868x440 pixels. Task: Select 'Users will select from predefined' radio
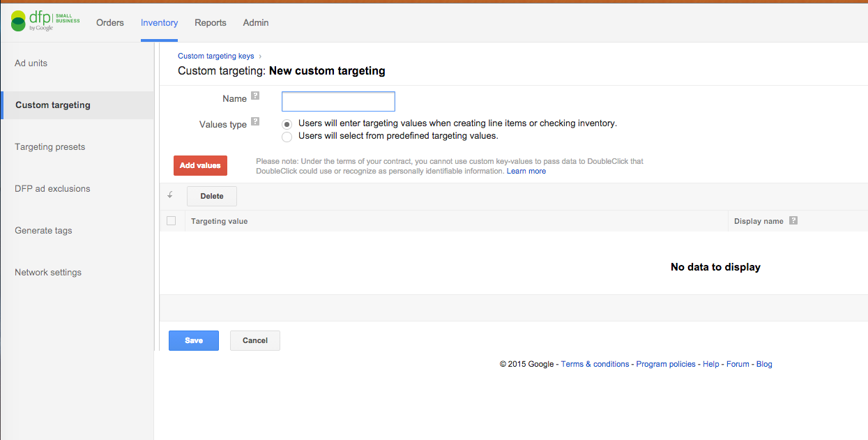coord(287,137)
